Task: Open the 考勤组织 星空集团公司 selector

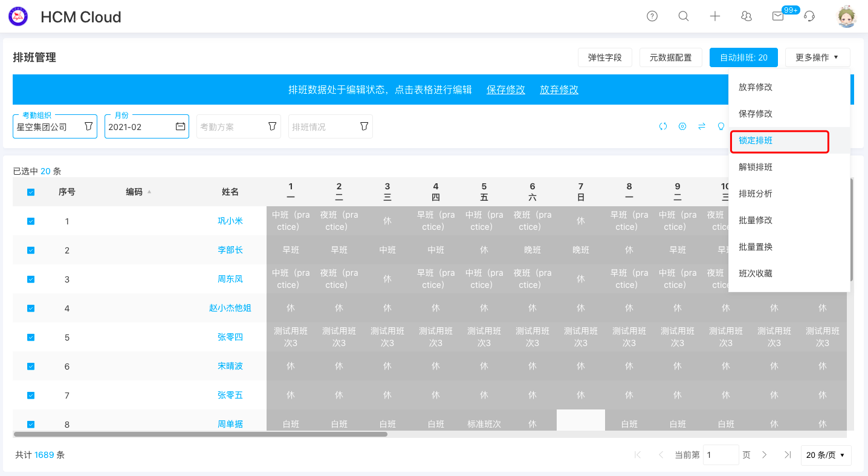Action: tap(55, 126)
